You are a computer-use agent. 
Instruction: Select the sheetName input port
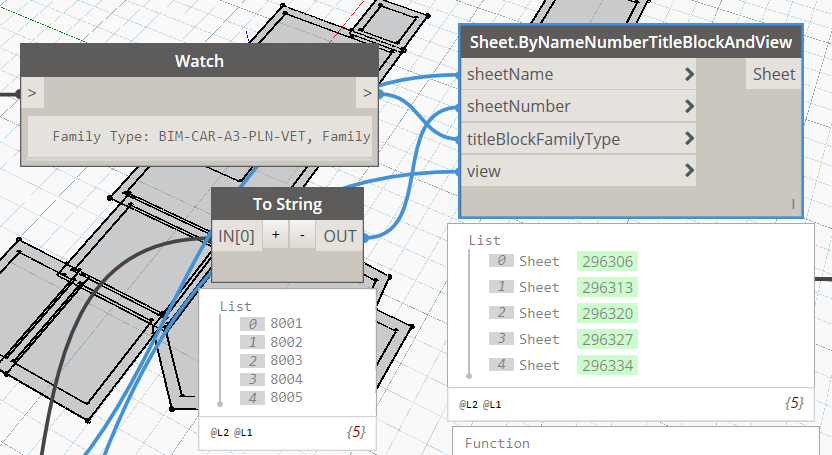pos(510,74)
